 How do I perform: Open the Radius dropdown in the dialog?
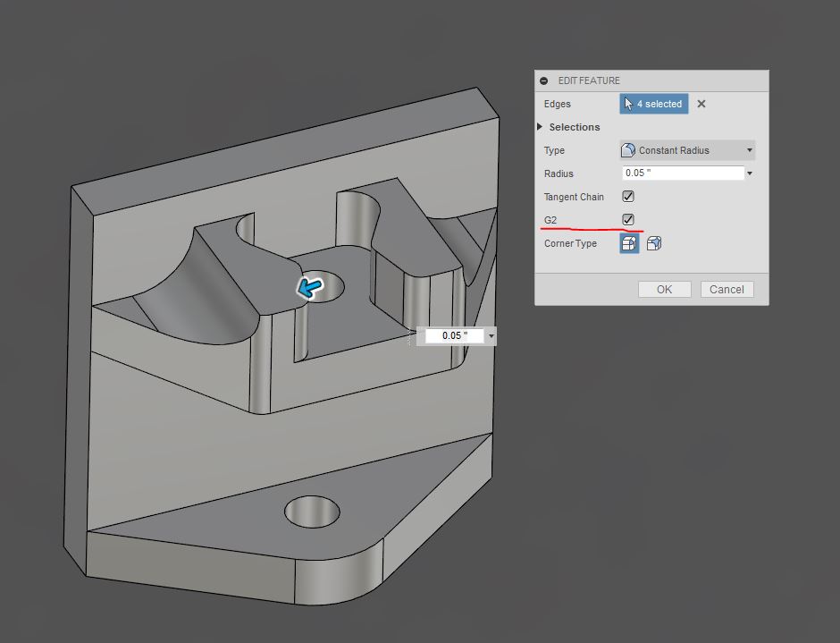(749, 173)
